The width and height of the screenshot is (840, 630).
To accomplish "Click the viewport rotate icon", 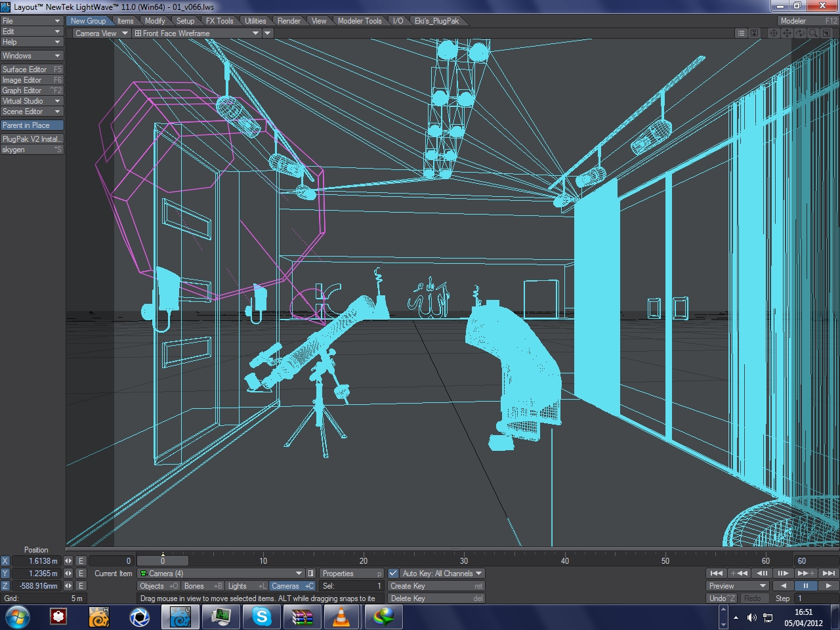I will click(800, 33).
